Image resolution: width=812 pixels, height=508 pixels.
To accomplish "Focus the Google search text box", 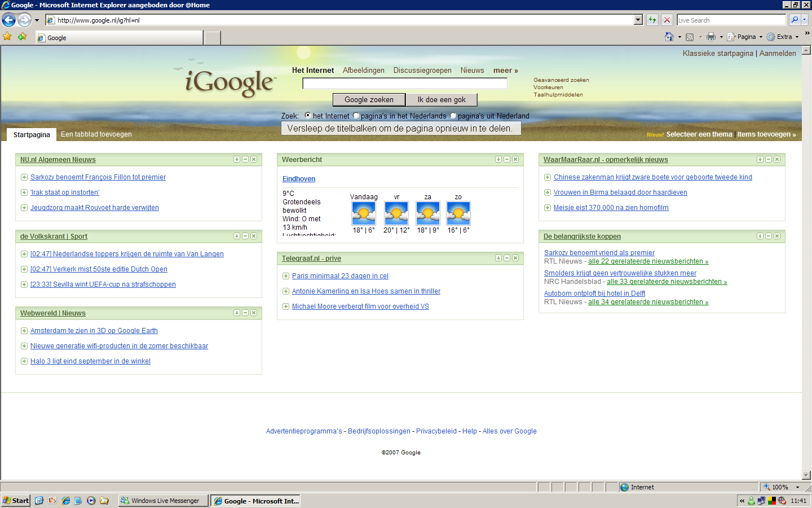I will click(405, 84).
